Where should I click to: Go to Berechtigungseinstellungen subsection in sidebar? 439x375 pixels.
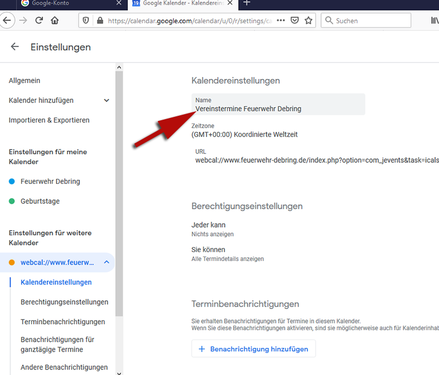[x=64, y=302]
